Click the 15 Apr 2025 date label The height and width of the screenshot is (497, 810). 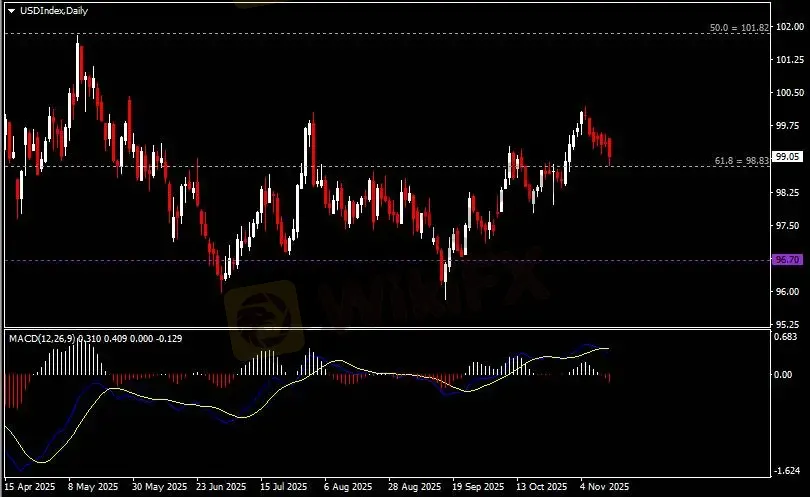point(30,487)
